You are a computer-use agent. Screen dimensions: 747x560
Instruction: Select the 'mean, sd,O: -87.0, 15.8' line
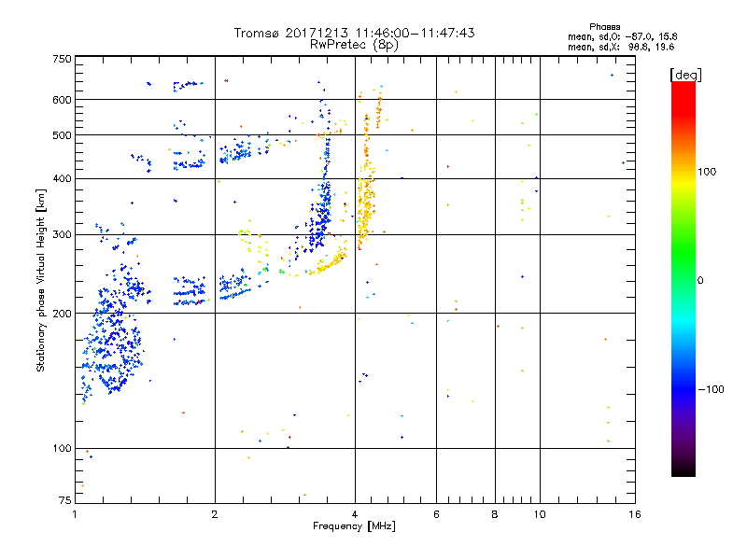622,36
